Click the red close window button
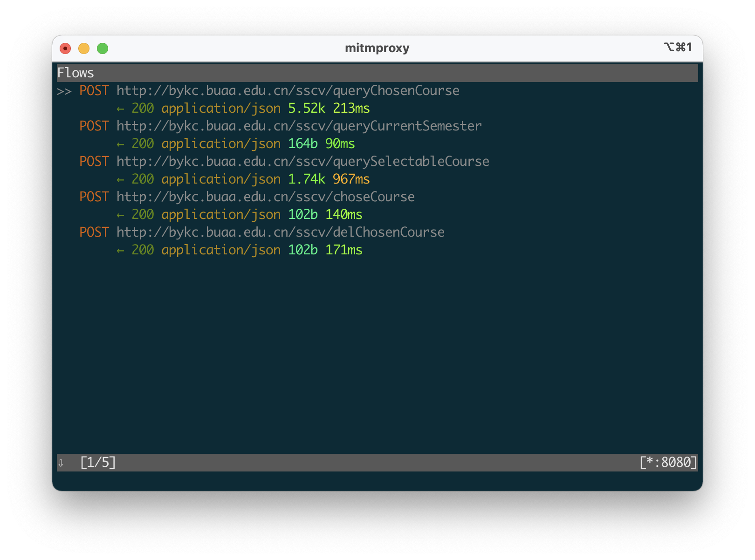Screen dimensions: 755x560 tap(65, 48)
